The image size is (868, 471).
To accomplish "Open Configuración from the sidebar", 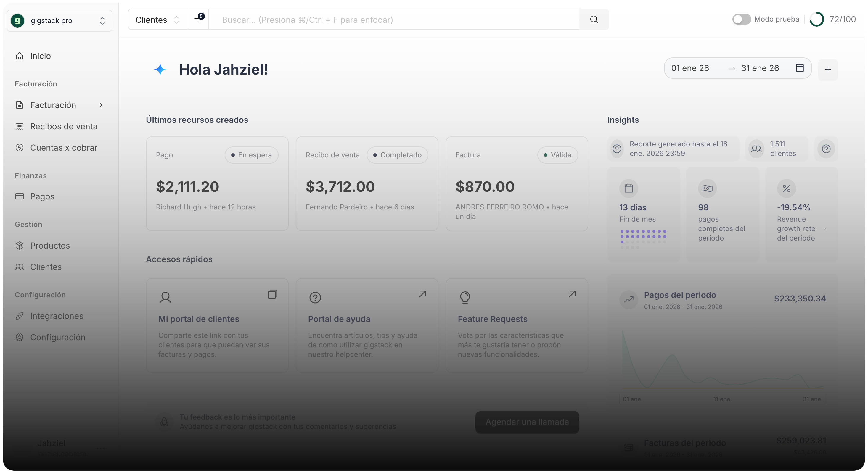I will tap(58, 337).
